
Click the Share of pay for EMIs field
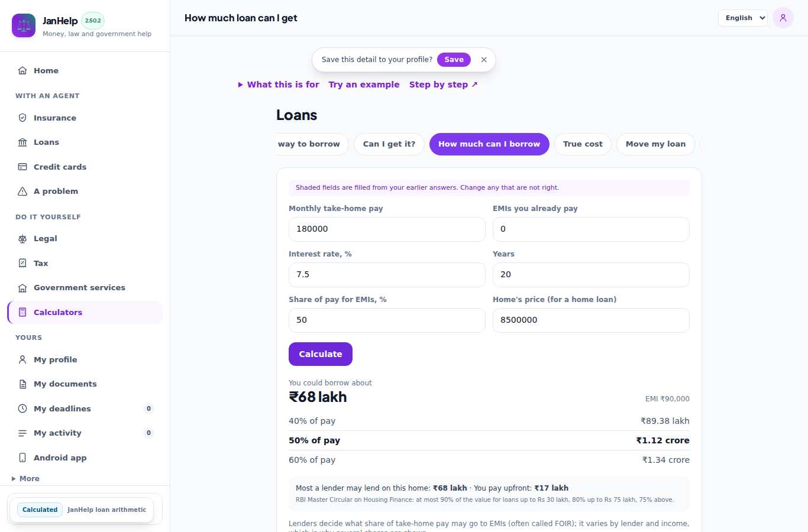pos(387,320)
